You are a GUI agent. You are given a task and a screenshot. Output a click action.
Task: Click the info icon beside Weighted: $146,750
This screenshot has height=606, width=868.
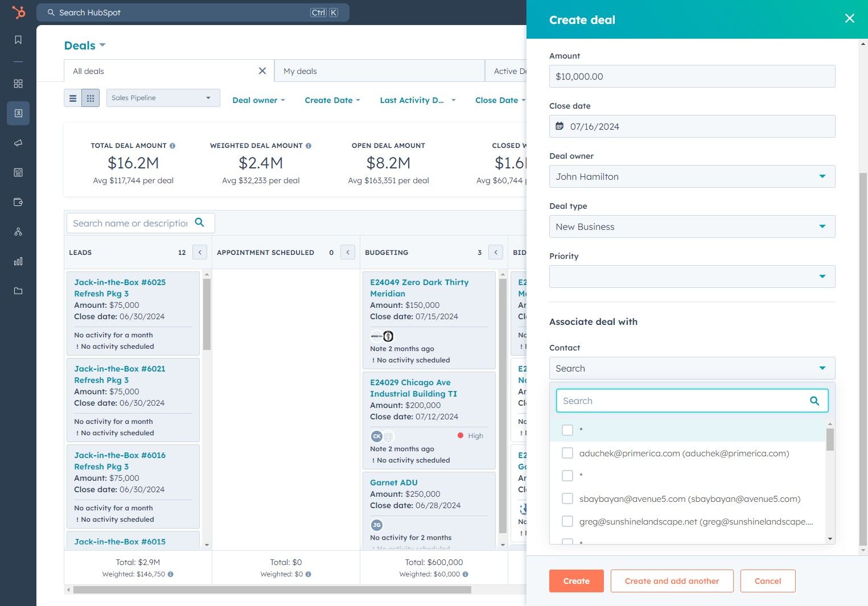click(171, 574)
